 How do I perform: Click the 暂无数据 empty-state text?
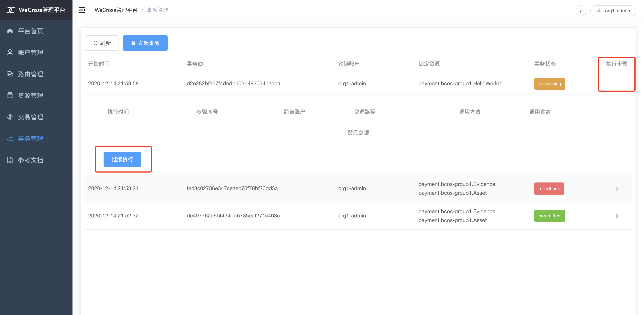click(x=358, y=133)
